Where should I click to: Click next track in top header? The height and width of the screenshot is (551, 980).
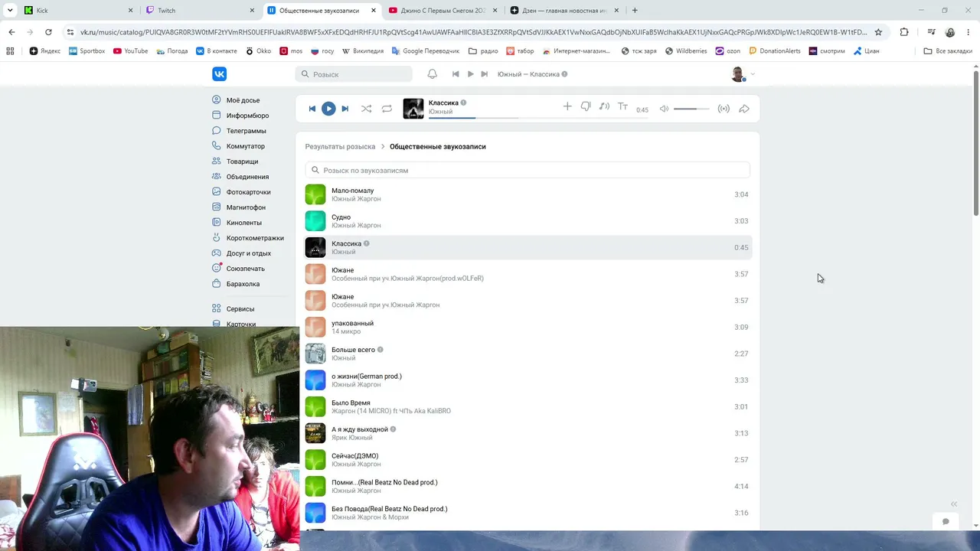click(484, 74)
